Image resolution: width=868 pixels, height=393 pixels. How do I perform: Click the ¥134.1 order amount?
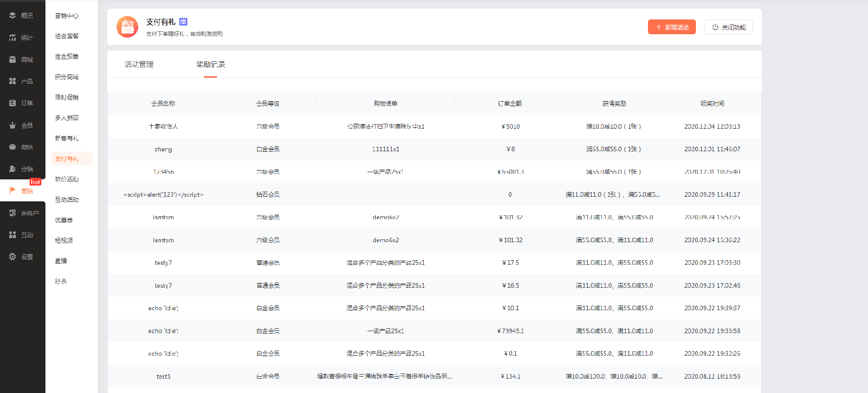[x=511, y=377]
